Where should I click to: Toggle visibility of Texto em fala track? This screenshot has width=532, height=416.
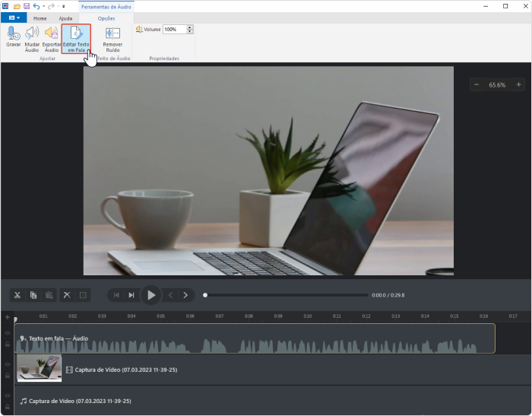coord(8,333)
